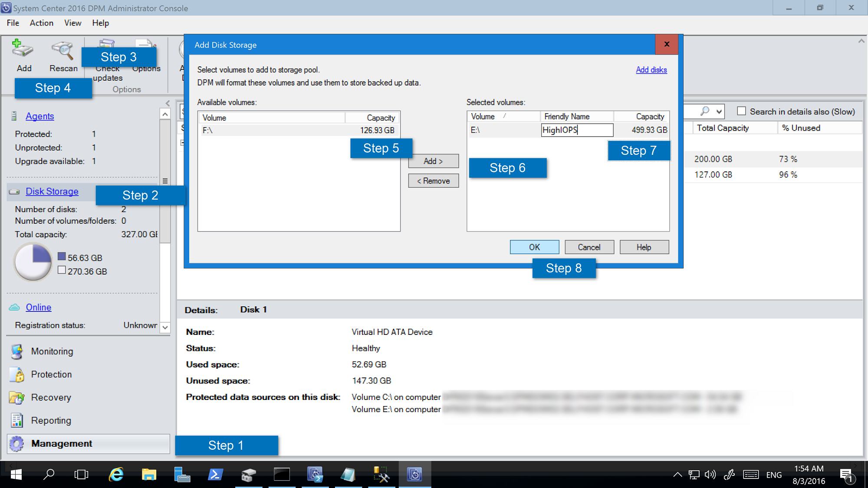Enable the Search in details slow option
The width and height of the screenshot is (868, 488).
(x=740, y=111)
